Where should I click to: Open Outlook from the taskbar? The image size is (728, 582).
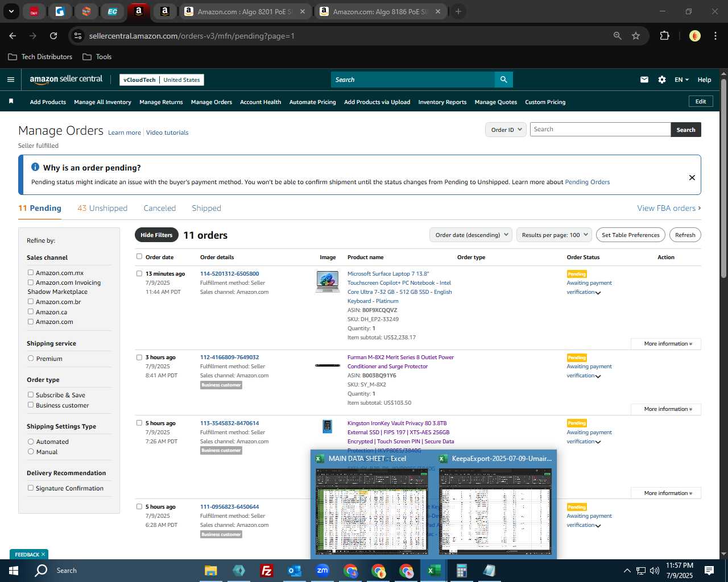pos(294,571)
